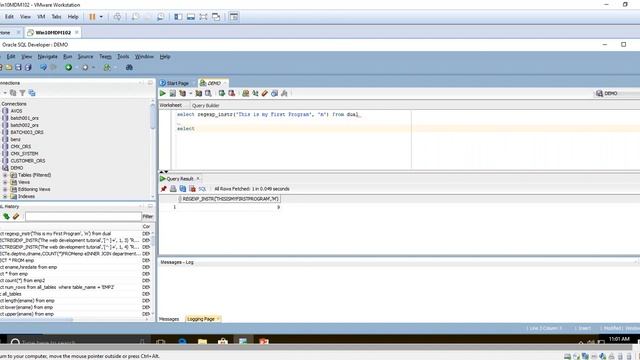640x360 pixels.
Task: Click the binoculars Find DB Object icon
Action: 129,67
